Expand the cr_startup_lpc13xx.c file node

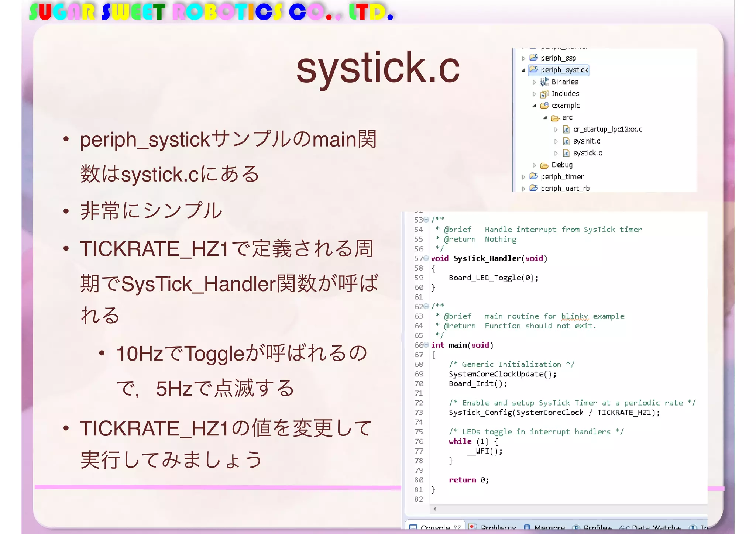[x=556, y=130]
